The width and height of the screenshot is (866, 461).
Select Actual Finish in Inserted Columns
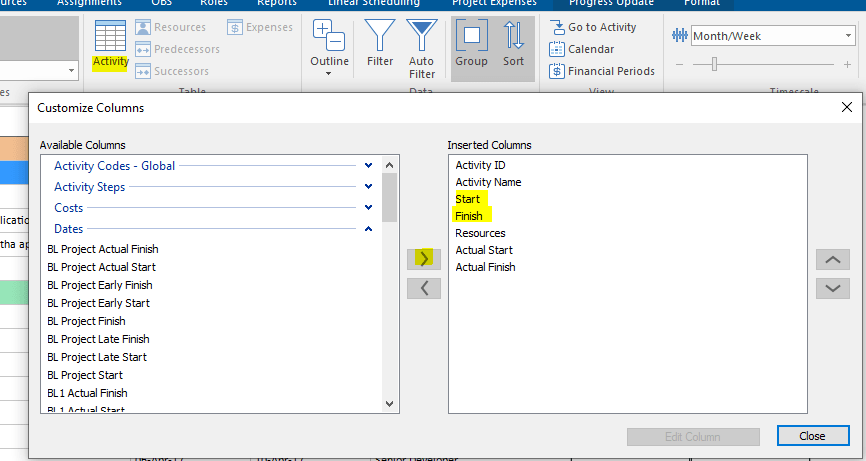tap(485, 267)
